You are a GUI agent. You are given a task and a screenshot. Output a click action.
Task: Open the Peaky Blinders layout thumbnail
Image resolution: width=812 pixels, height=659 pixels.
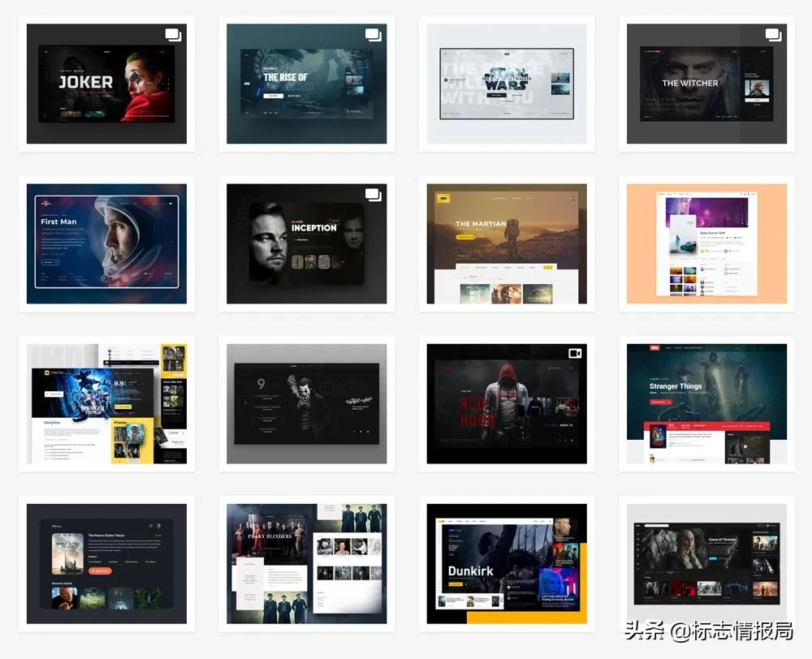coord(306,563)
